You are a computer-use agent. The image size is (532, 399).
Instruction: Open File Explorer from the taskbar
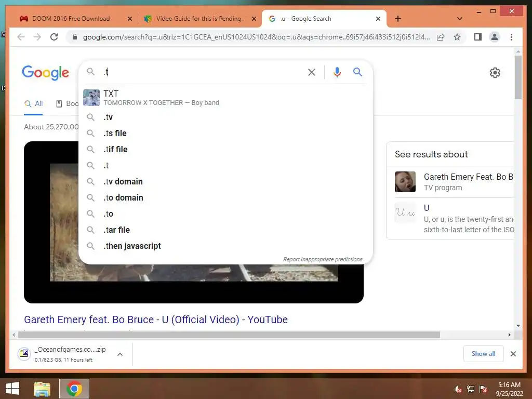42,389
